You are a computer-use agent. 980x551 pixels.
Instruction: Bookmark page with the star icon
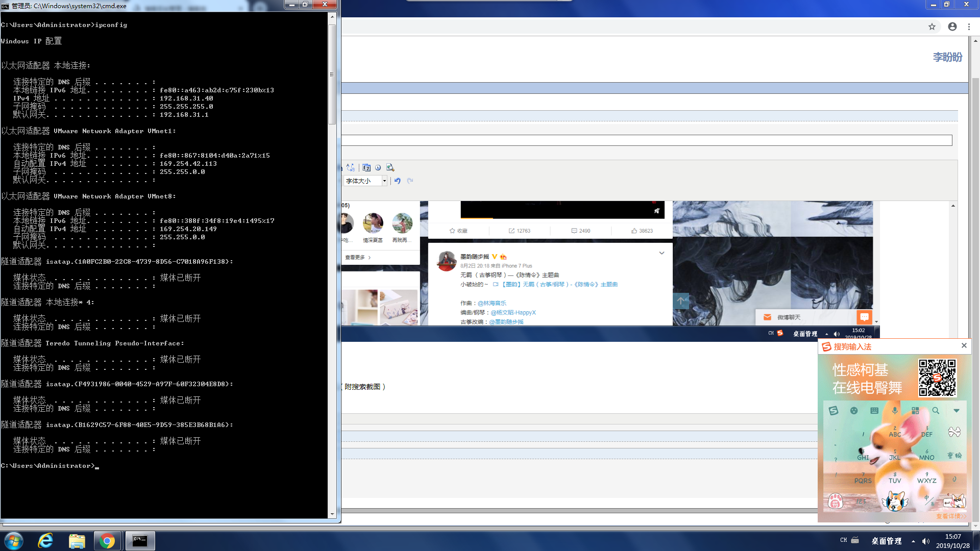tap(932, 27)
